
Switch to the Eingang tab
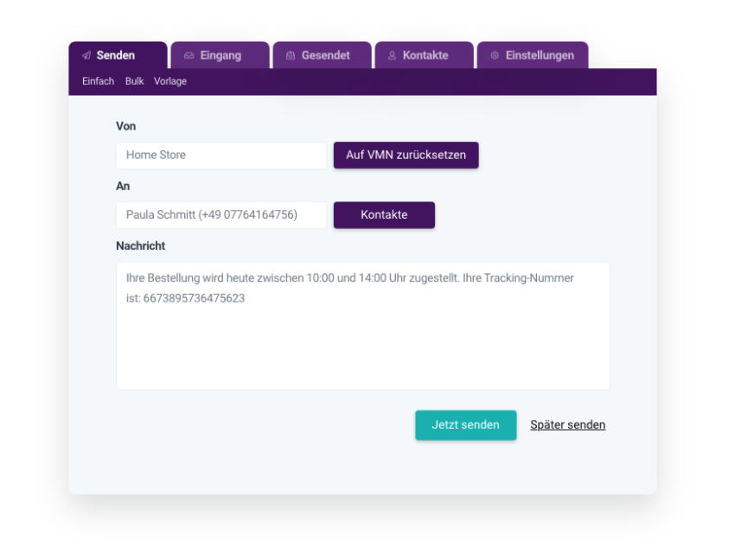click(220, 55)
